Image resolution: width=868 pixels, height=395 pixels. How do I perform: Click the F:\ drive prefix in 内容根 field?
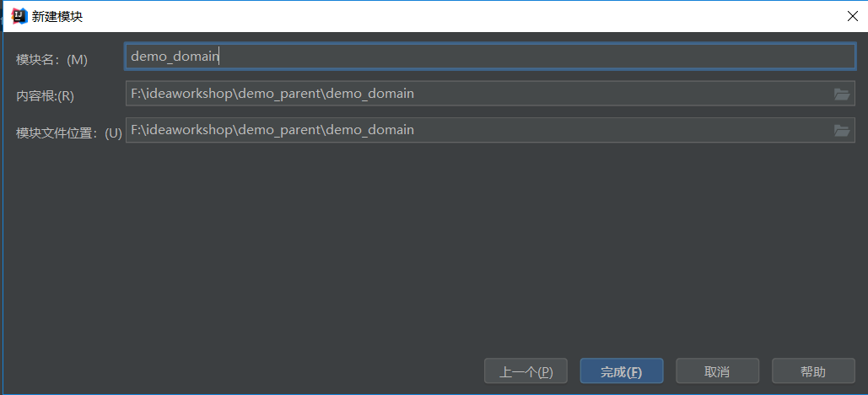click(x=137, y=94)
